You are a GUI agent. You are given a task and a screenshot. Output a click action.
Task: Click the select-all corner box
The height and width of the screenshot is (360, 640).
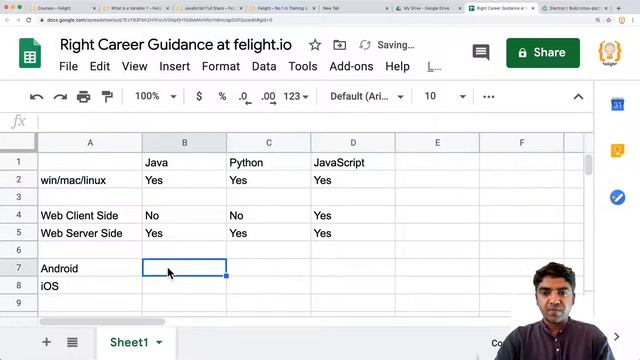click(18, 142)
